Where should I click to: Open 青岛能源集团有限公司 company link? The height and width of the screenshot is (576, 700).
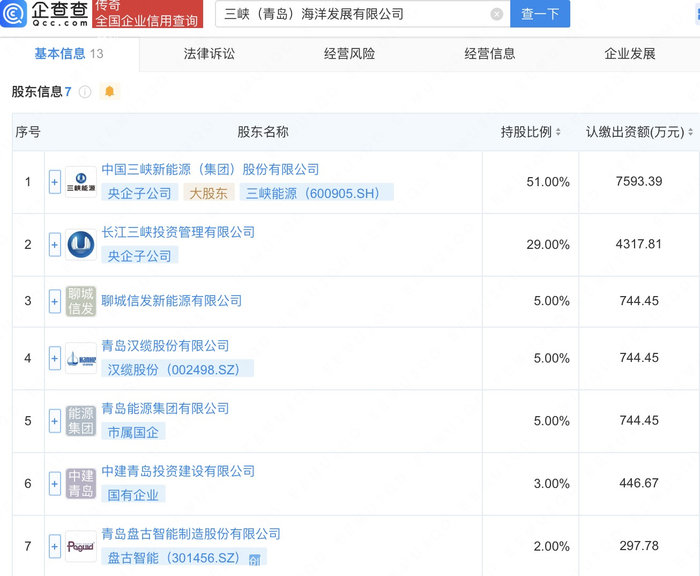pyautogui.click(x=165, y=408)
